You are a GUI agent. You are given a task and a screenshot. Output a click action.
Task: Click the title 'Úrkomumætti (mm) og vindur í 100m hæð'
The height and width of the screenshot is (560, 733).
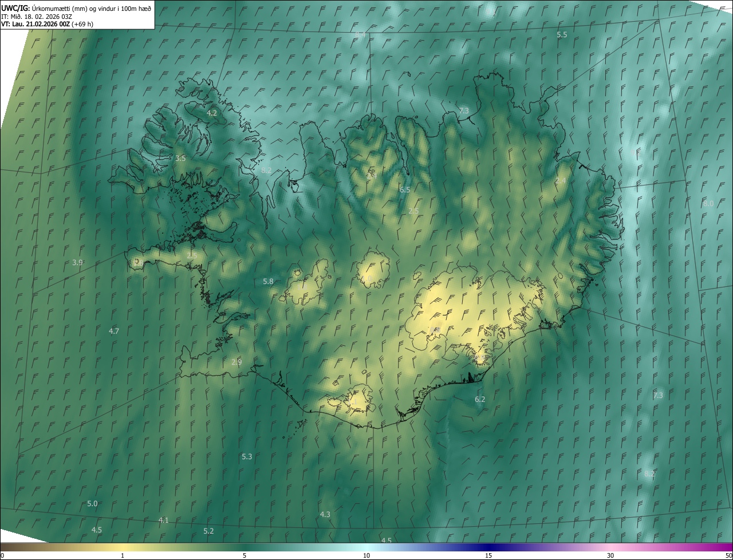pos(92,7)
